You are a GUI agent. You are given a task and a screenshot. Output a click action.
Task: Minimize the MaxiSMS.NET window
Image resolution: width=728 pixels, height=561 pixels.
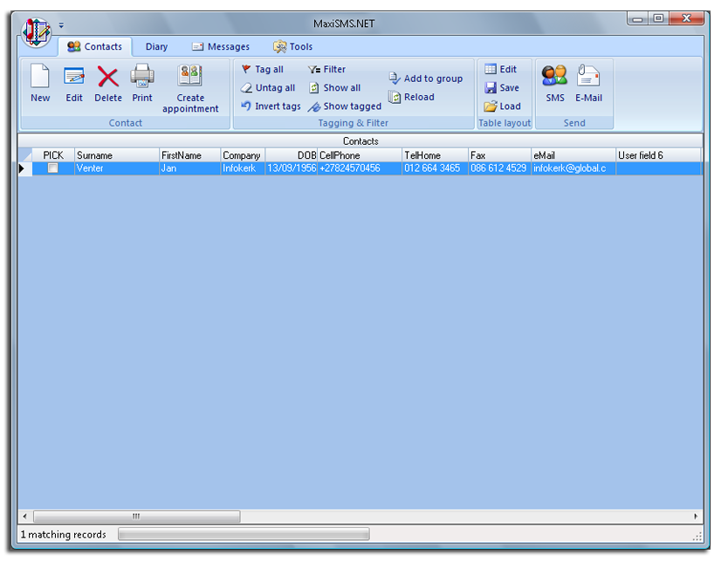coord(638,18)
